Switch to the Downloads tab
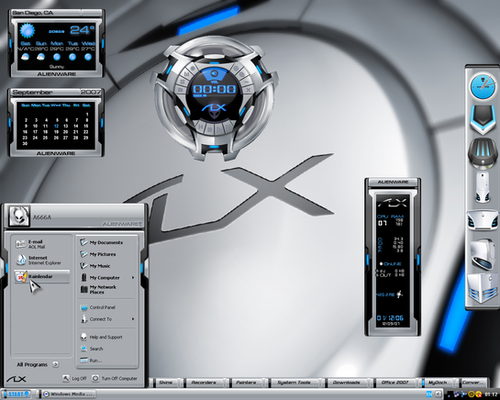This screenshot has height=400, width=500. (x=346, y=382)
